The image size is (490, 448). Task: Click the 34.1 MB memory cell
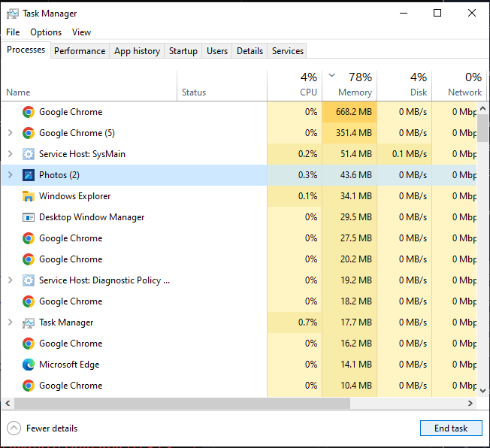[x=349, y=196]
